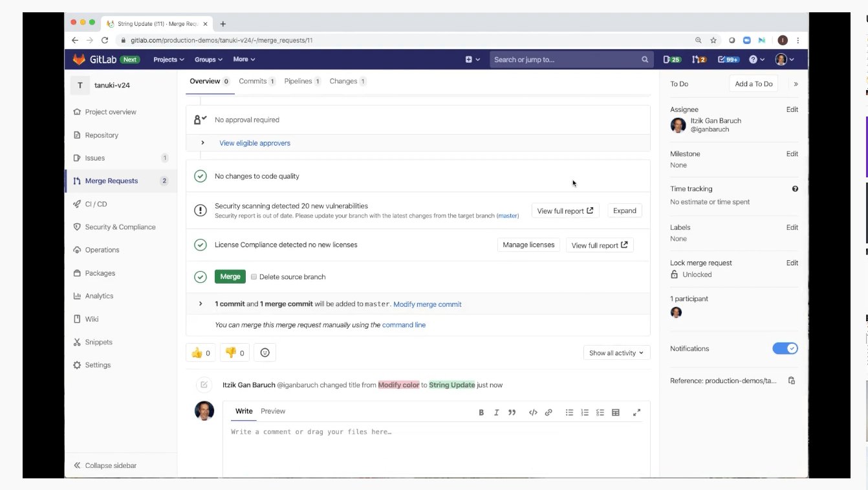Expand the Groups menu in navbar

point(208,60)
